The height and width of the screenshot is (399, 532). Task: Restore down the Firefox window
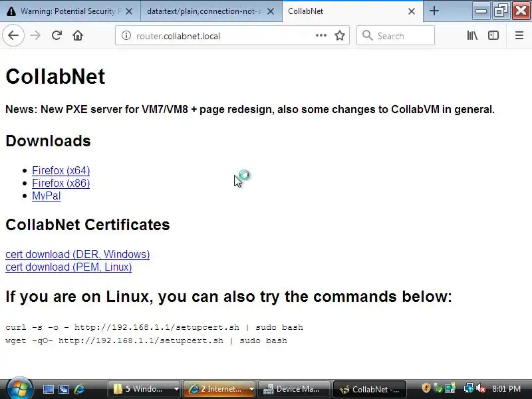click(501, 11)
